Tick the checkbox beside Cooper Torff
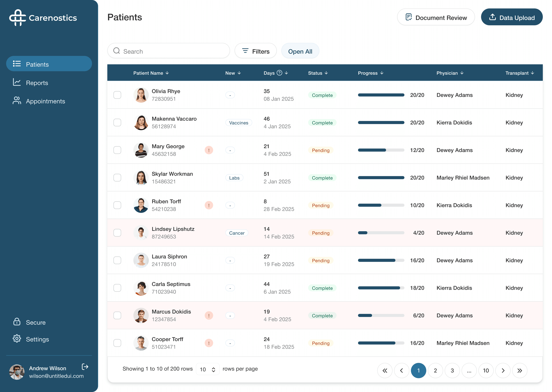 coord(117,343)
